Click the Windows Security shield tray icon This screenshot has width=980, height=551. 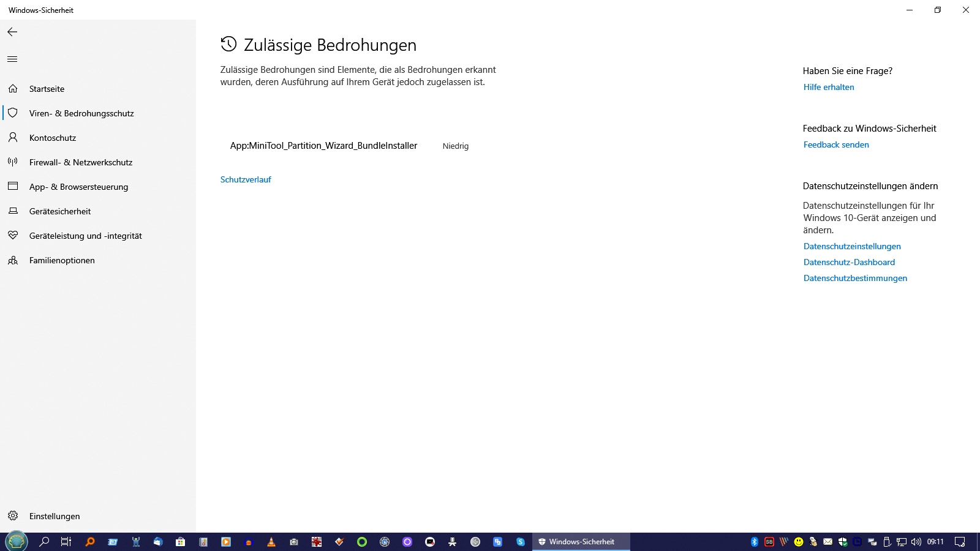843,542
